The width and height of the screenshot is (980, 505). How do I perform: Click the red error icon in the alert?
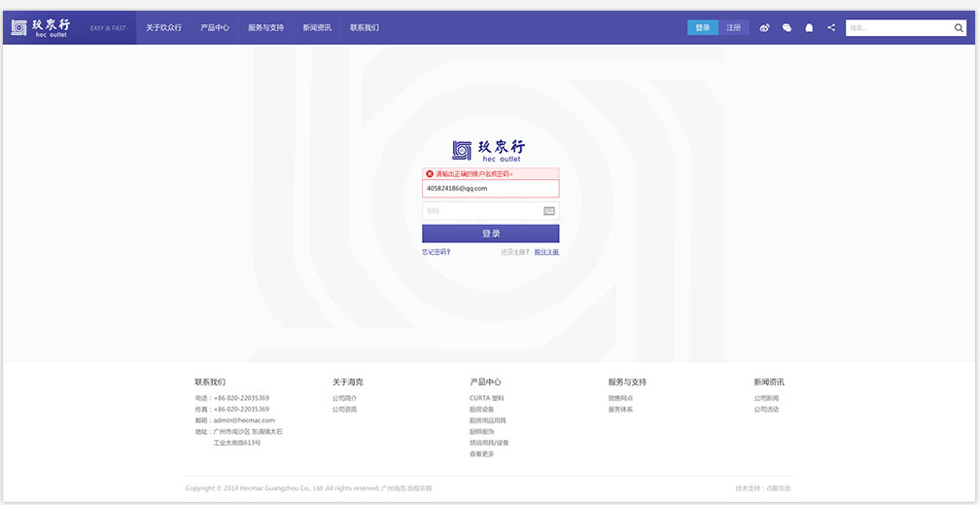(x=430, y=173)
